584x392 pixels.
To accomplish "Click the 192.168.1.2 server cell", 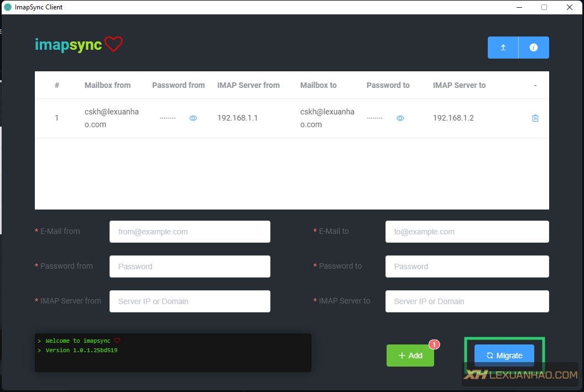I will coord(453,118).
